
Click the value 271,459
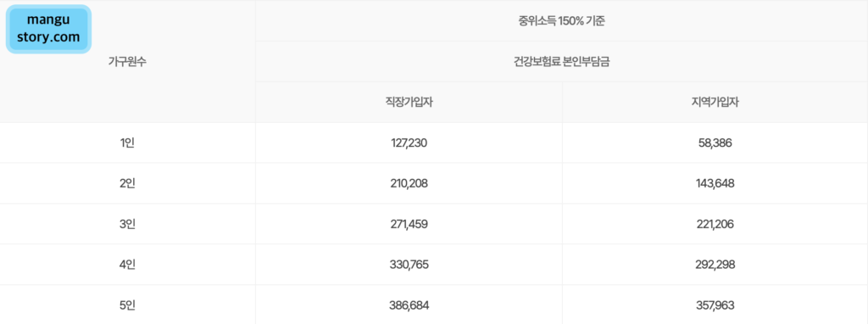tap(409, 224)
